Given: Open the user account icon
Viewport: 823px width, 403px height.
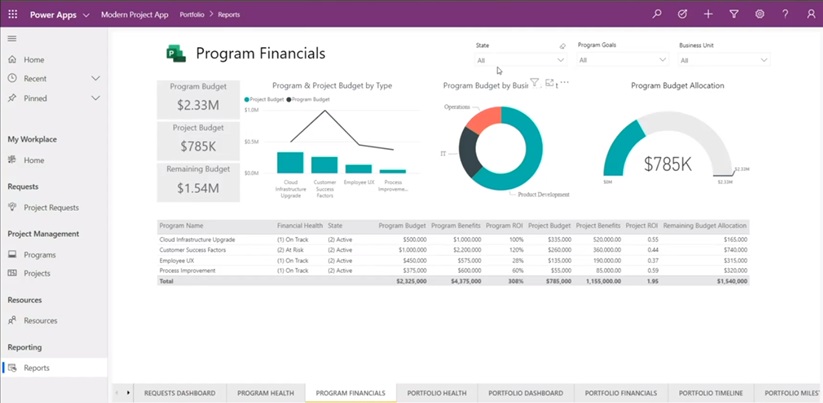Looking at the screenshot, I should coord(811,14).
